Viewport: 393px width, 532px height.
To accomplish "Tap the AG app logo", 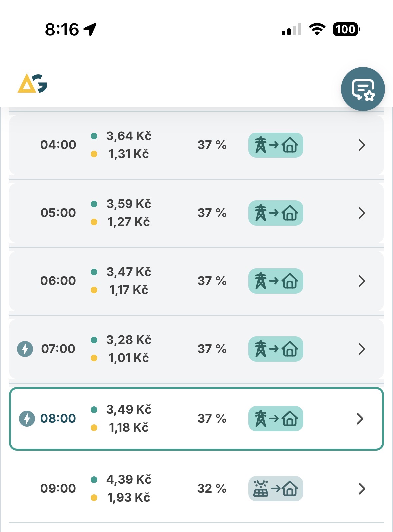I will pos(32,83).
